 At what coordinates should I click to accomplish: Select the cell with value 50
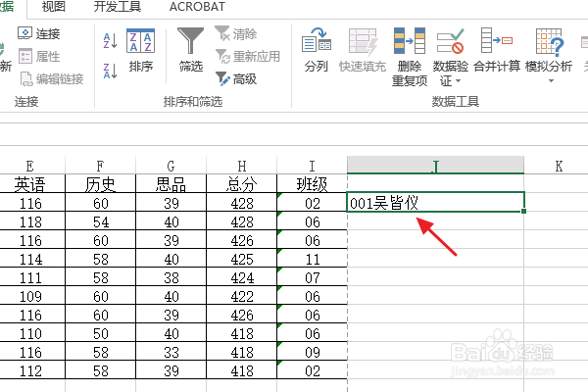101,333
